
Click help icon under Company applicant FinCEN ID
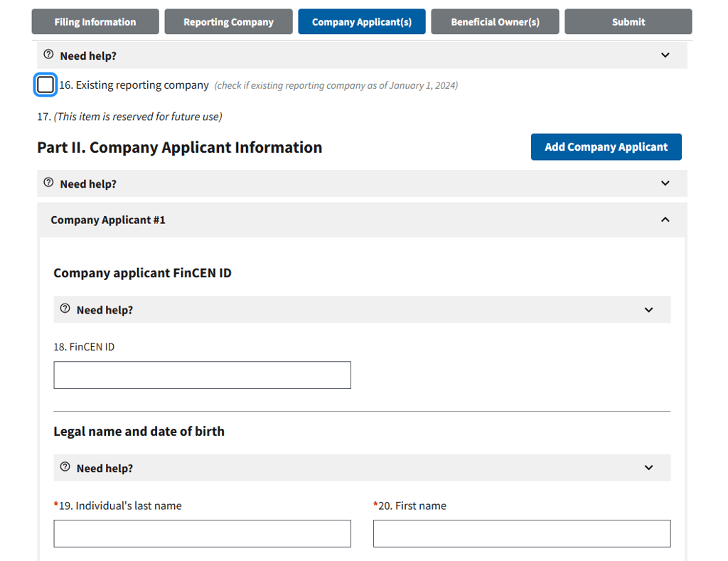click(x=65, y=309)
